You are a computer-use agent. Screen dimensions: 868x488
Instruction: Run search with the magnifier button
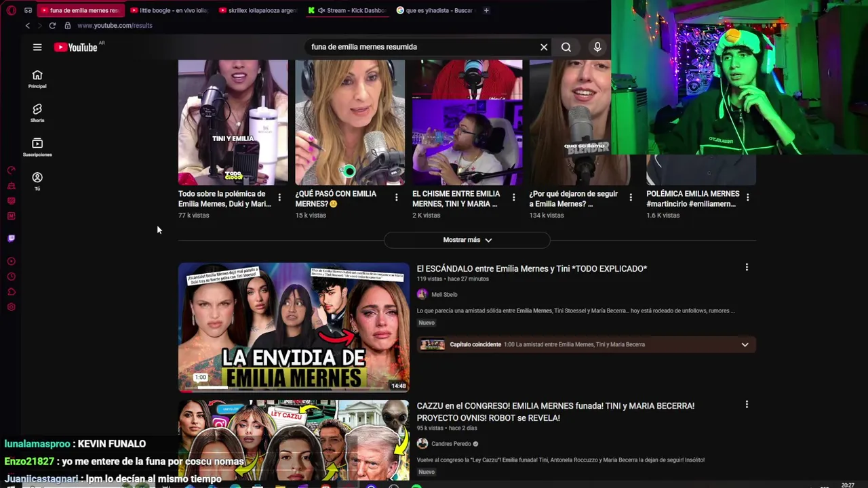566,47
